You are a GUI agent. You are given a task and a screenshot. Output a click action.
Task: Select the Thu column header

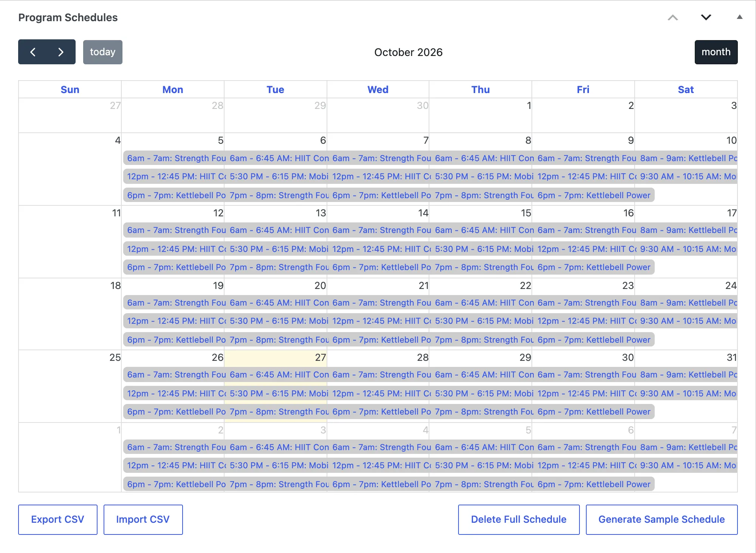point(480,90)
